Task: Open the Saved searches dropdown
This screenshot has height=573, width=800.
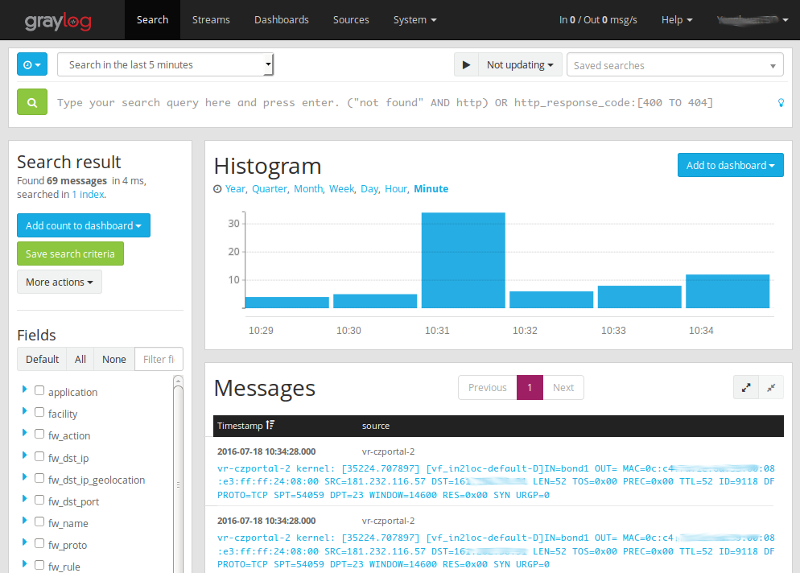Action: click(x=675, y=65)
